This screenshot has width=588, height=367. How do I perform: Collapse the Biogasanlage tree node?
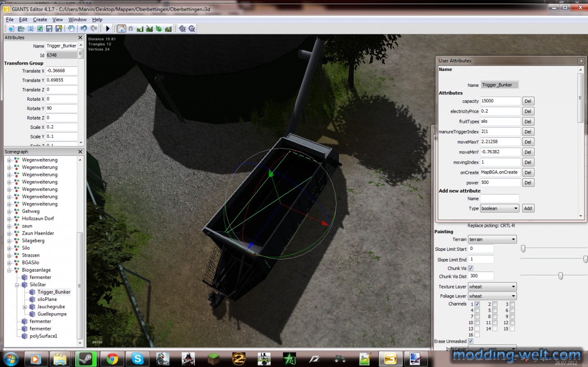(x=9, y=270)
